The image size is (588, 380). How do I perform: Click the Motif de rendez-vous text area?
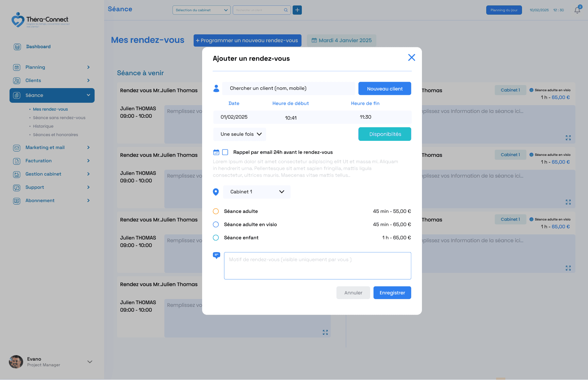[x=317, y=266]
